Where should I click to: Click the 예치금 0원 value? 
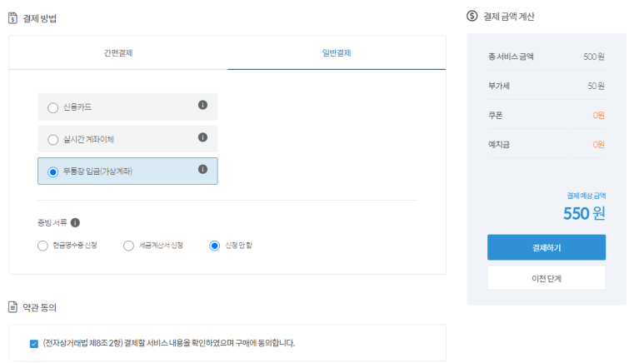coord(598,145)
